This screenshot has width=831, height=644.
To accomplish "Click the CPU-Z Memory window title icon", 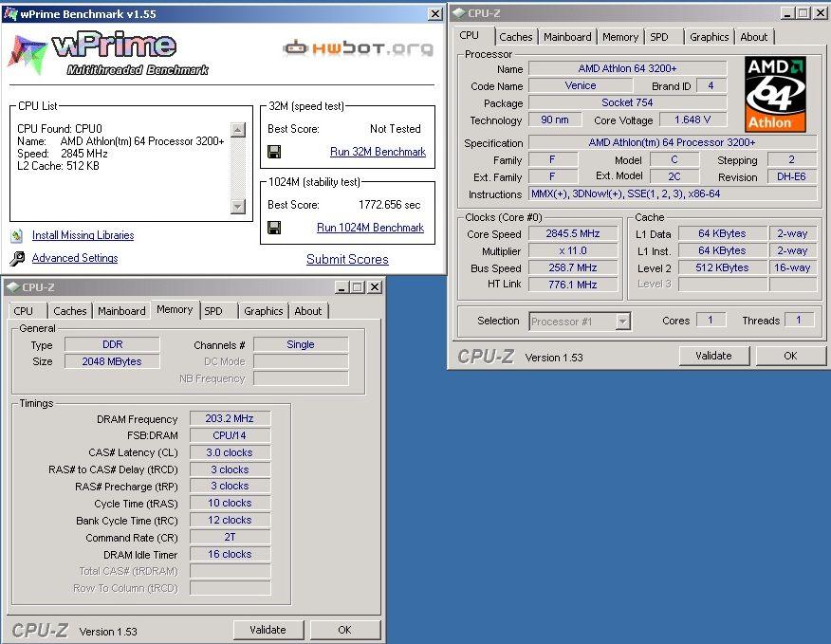I will (13, 287).
